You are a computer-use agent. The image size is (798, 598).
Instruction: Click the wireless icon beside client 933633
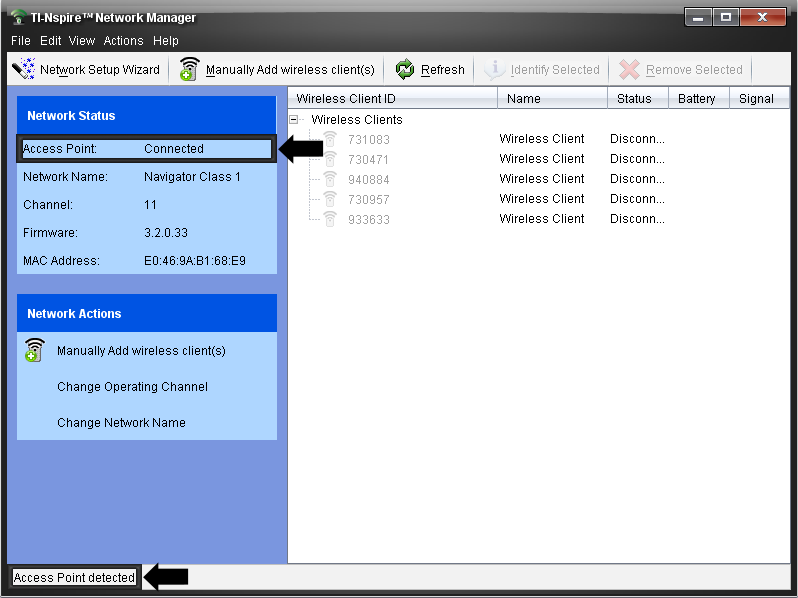click(x=330, y=220)
